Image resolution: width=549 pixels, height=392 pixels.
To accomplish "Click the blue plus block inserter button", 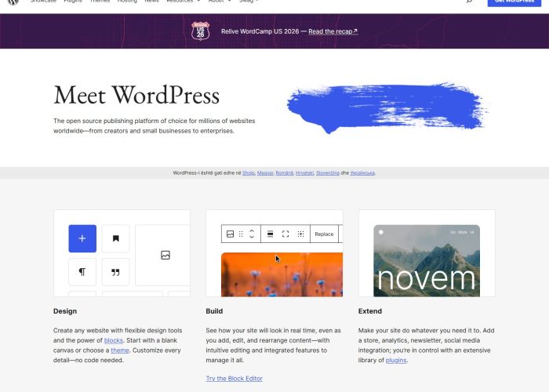I will (82, 238).
